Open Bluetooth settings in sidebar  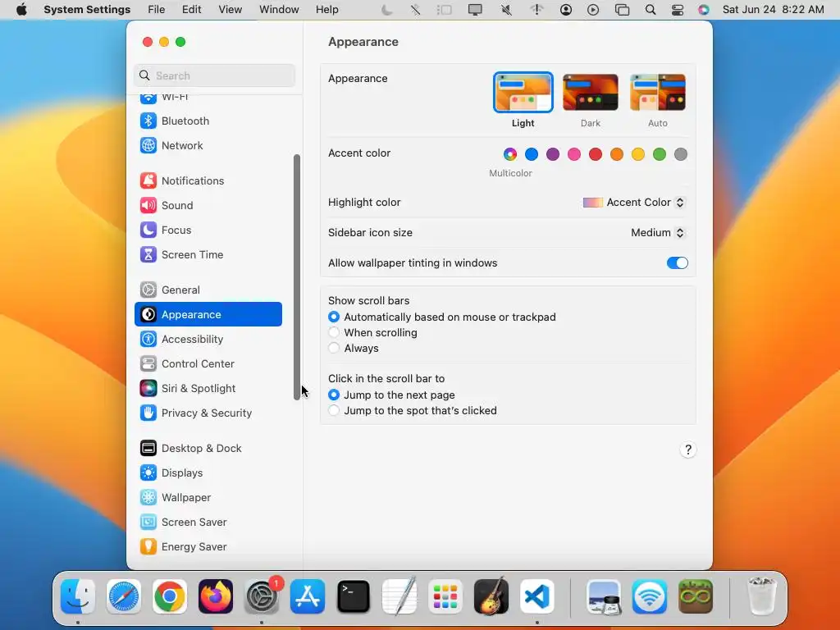click(x=208, y=121)
